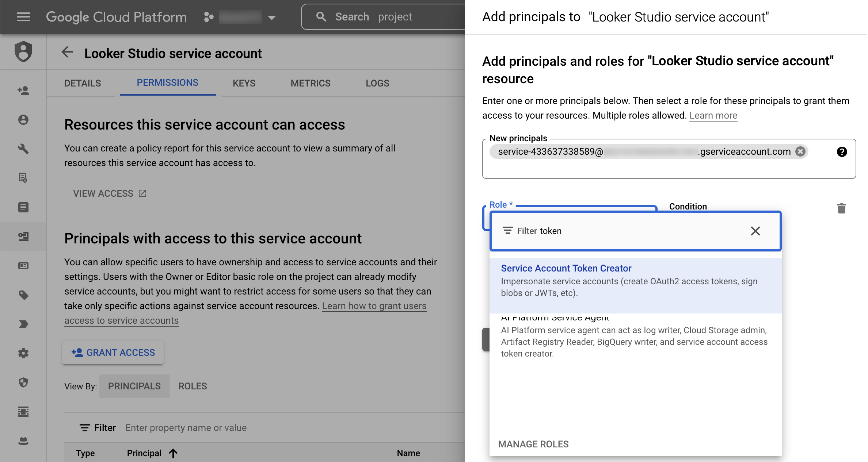The width and height of the screenshot is (868, 462).
Task: Click the settings gear icon in sidebar
Action: point(23,353)
